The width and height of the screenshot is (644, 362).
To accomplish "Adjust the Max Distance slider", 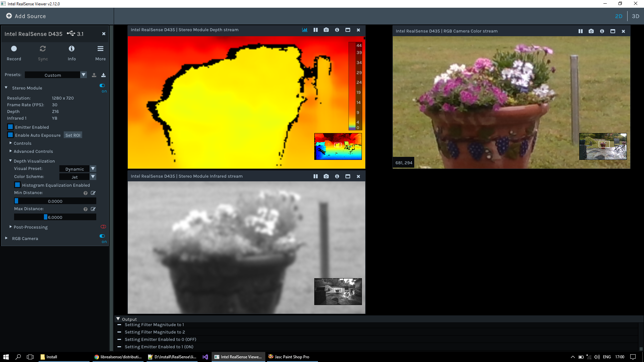I will (x=55, y=217).
